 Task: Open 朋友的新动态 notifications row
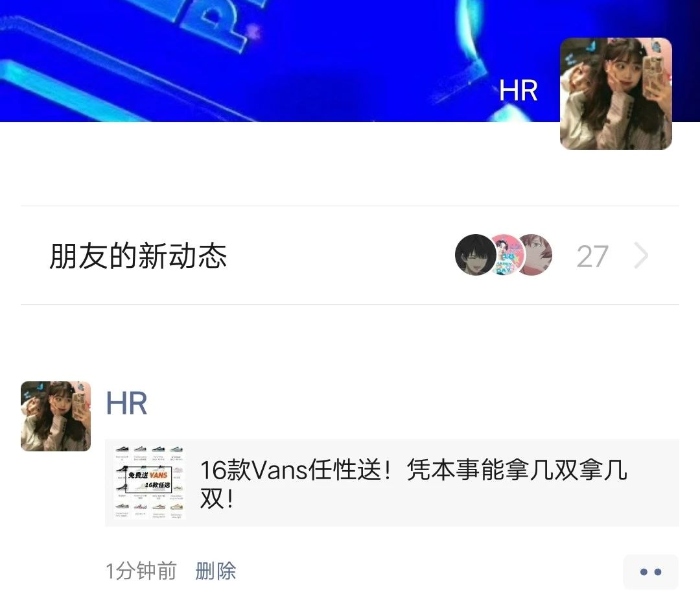click(350, 256)
